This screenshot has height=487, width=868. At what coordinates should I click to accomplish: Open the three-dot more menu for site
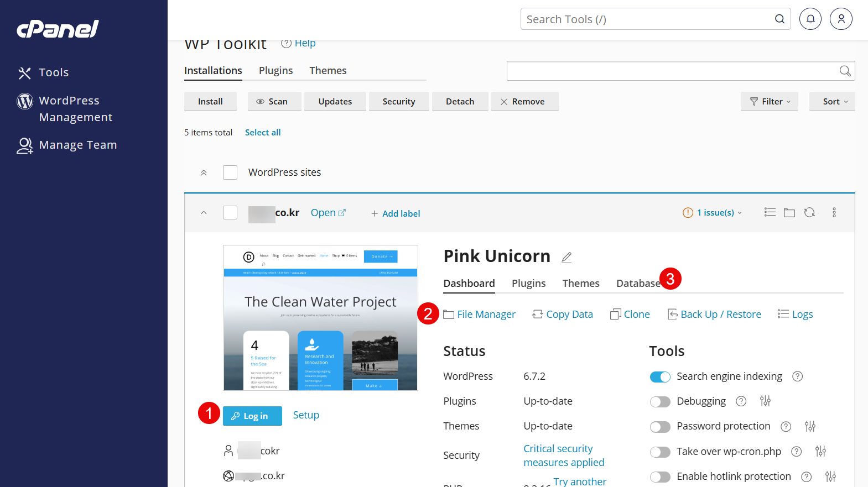pos(834,212)
